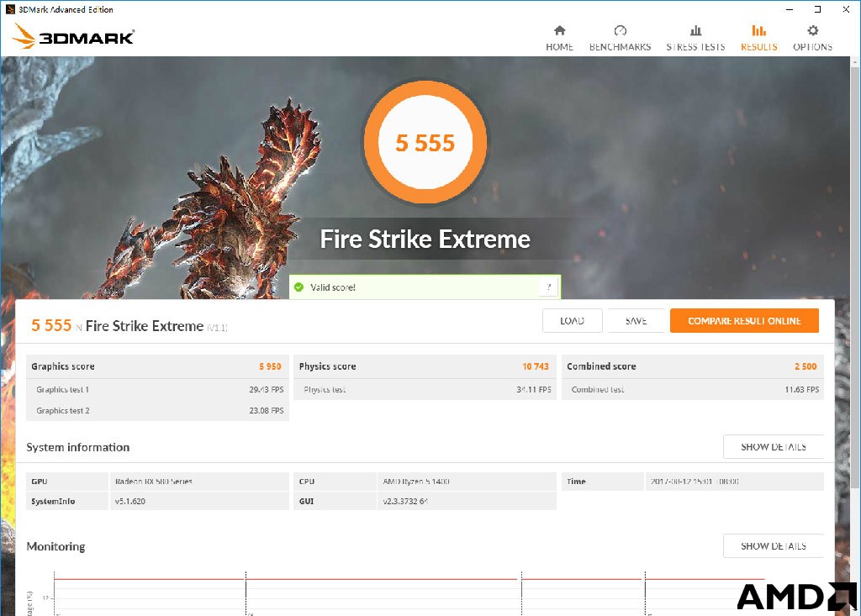Viewport: 861px width, 616px height.
Task: Switch to the STRESS TESTS tab
Action: (x=695, y=38)
